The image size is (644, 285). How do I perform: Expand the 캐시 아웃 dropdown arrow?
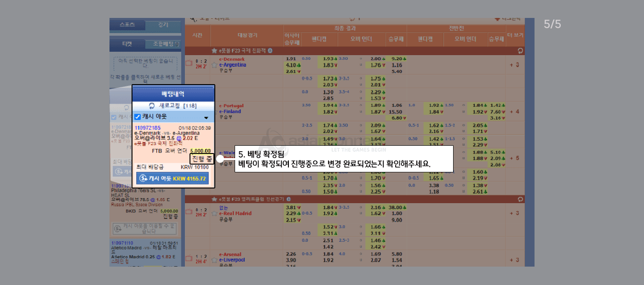[206, 118]
